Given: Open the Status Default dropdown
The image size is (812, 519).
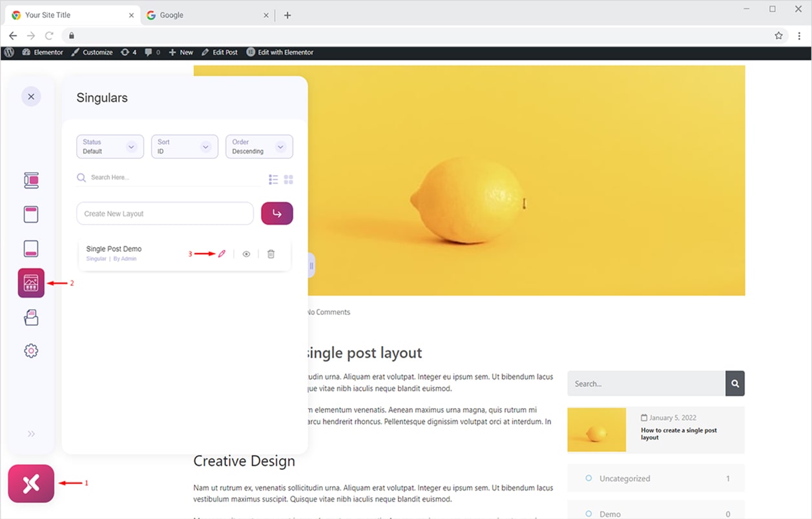Looking at the screenshot, I should [x=110, y=147].
